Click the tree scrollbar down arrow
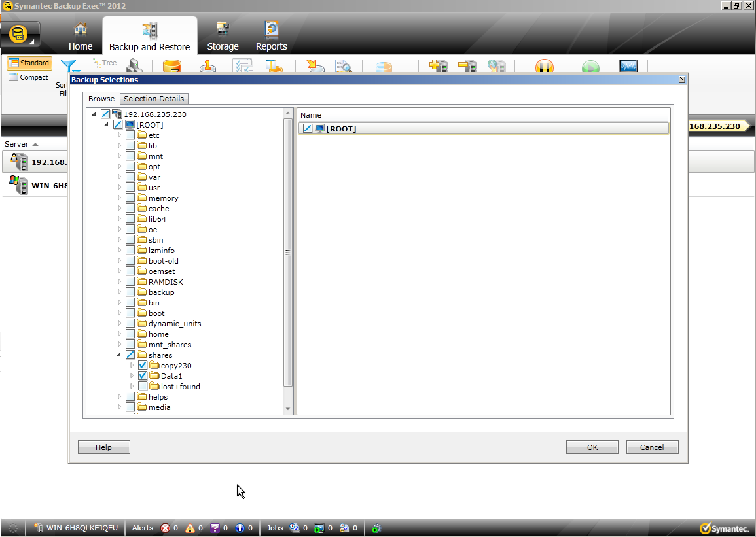 click(288, 409)
